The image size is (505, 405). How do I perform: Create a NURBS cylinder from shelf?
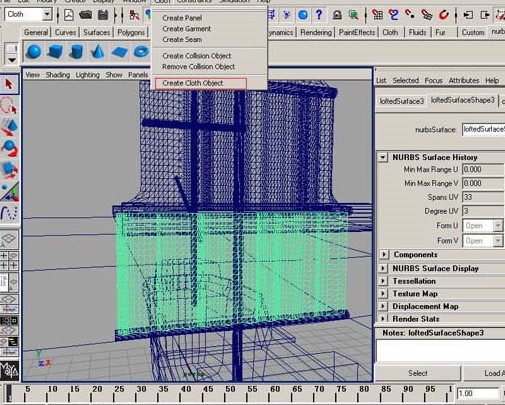76,52
